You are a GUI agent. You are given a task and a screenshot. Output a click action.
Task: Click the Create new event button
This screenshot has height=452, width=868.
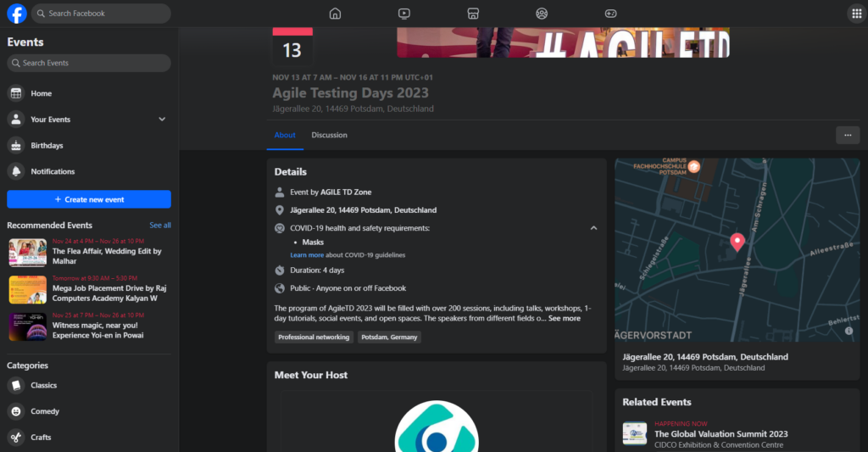point(89,199)
